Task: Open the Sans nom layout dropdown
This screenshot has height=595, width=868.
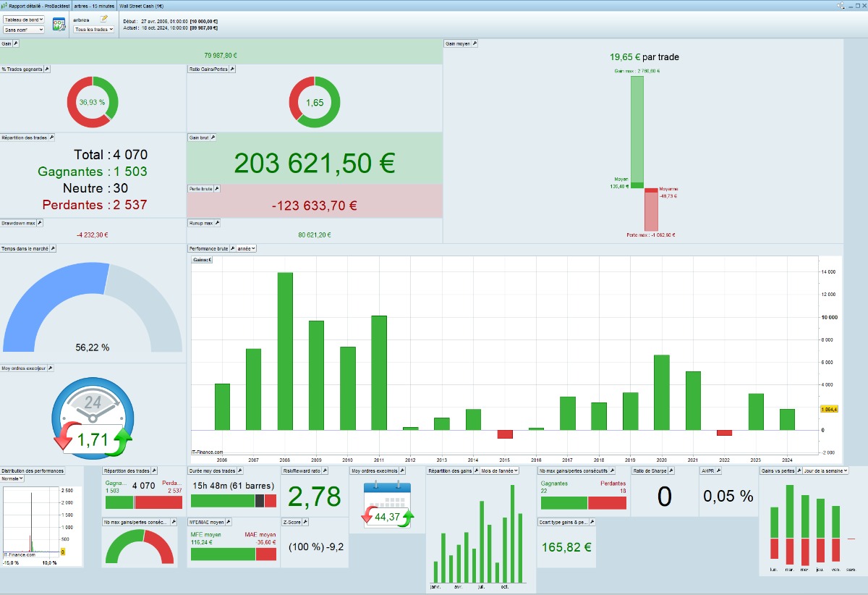Action: pyautogui.click(x=24, y=30)
